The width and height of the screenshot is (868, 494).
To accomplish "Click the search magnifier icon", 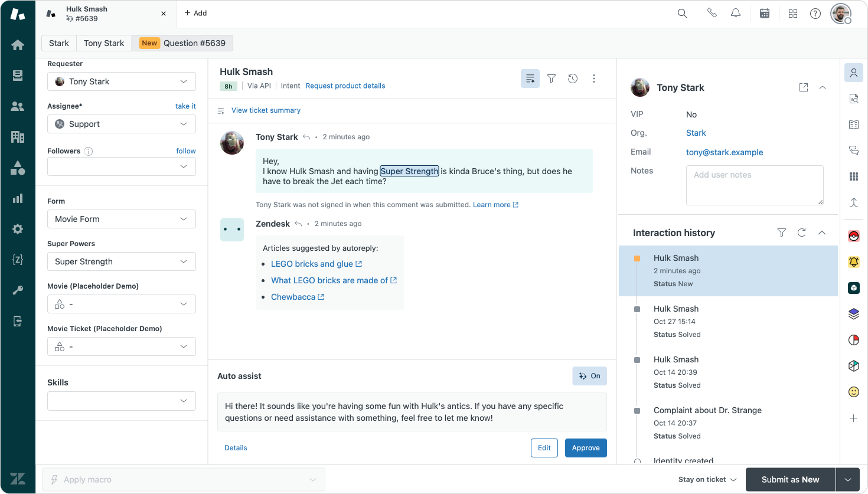I will [x=682, y=13].
